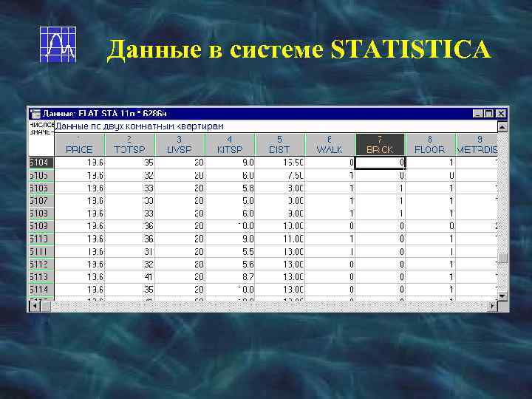Select the FLOOR column header
532x399 pixels.
click(x=430, y=145)
